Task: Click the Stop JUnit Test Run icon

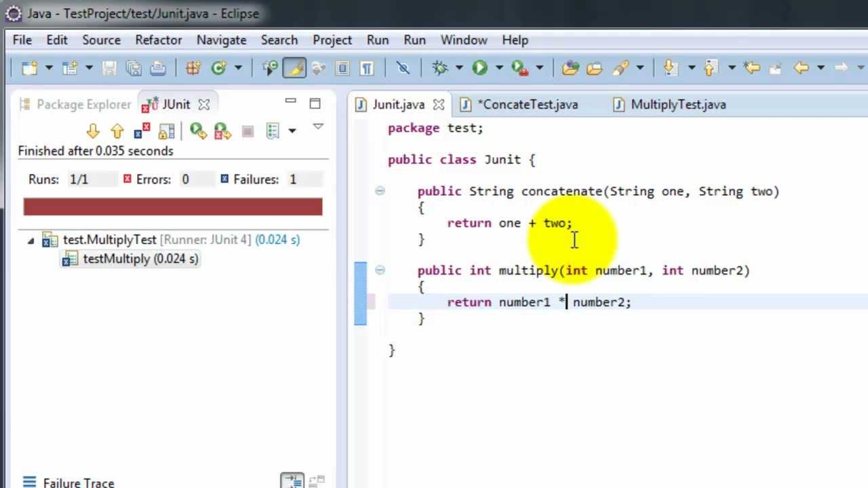Action: 248,131
